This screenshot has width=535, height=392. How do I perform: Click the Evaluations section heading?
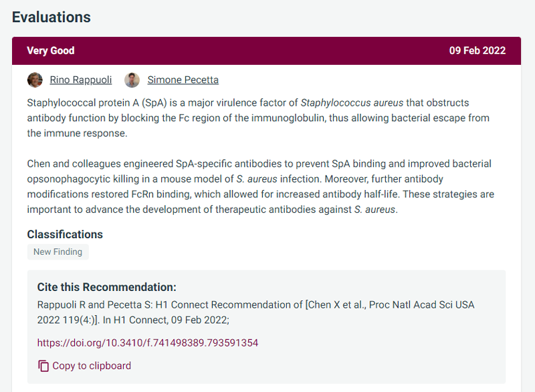(x=51, y=17)
